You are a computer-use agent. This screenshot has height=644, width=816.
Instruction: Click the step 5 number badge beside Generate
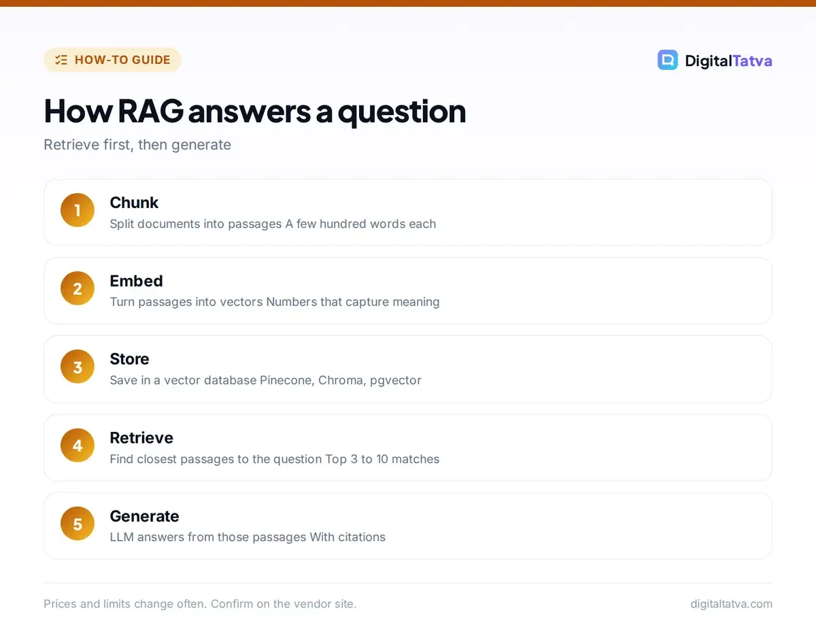click(78, 524)
